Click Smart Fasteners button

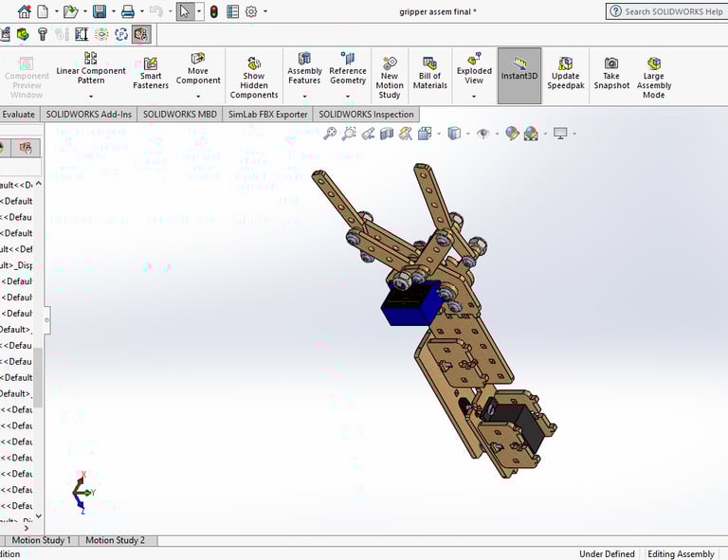pyautogui.click(x=151, y=73)
